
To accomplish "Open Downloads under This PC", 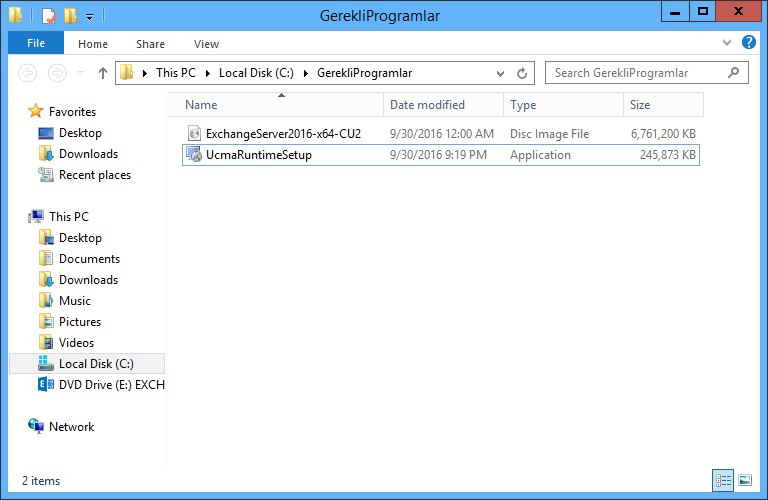I will coord(89,280).
